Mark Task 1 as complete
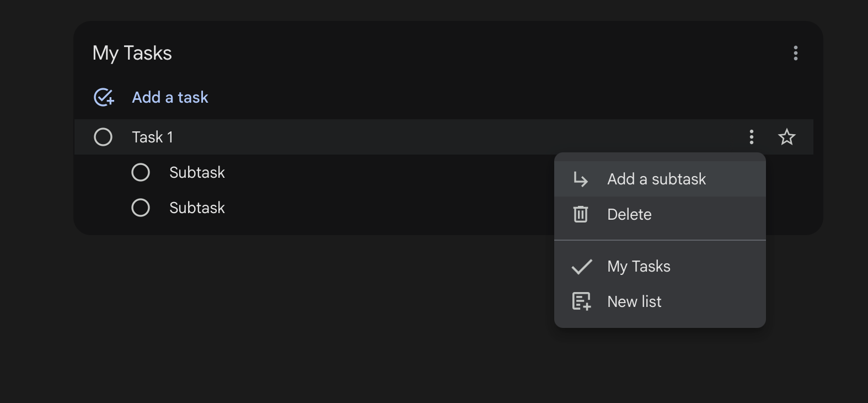 coord(103,137)
